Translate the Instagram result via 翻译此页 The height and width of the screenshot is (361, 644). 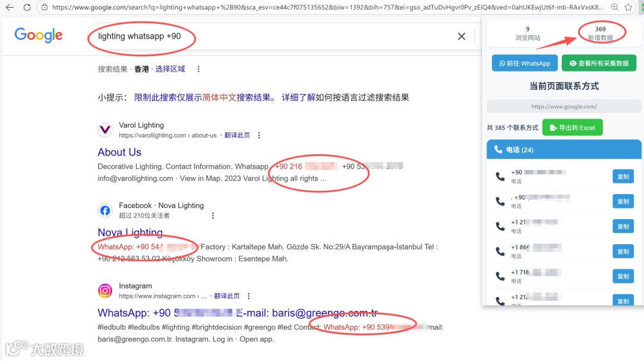tap(227, 296)
